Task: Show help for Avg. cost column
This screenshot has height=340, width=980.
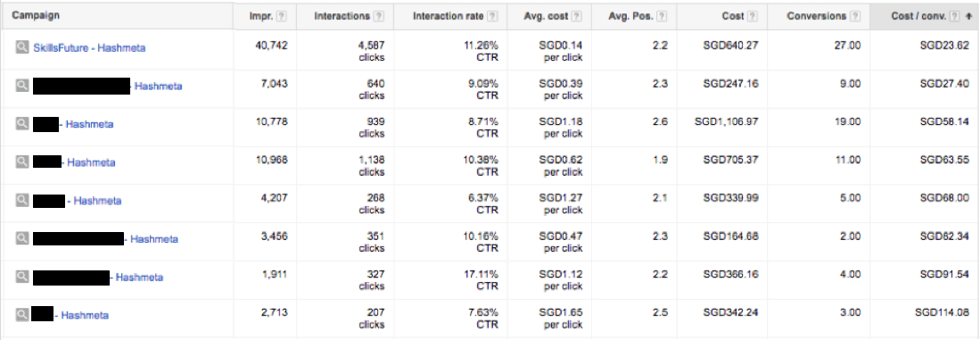Action: click(576, 16)
